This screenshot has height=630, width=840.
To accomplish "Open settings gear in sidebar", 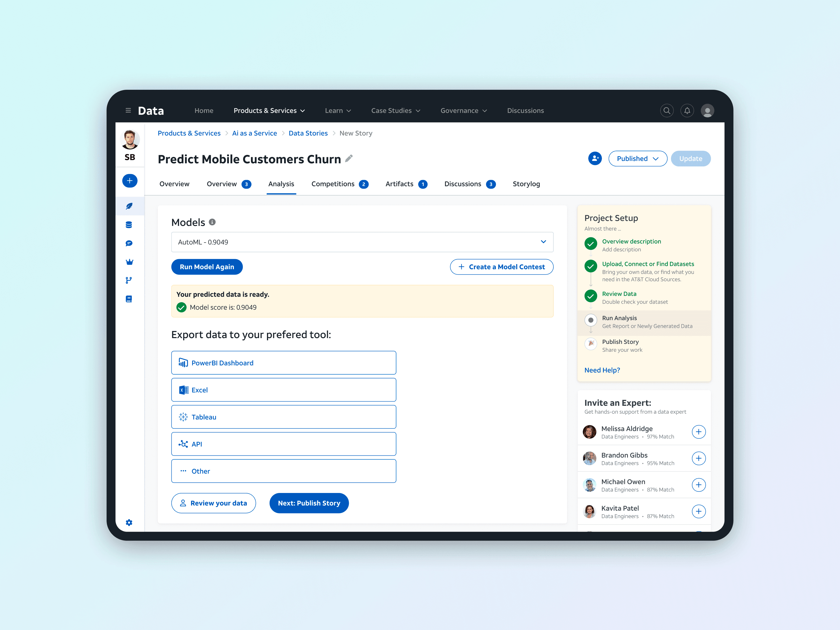I will click(x=129, y=523).
